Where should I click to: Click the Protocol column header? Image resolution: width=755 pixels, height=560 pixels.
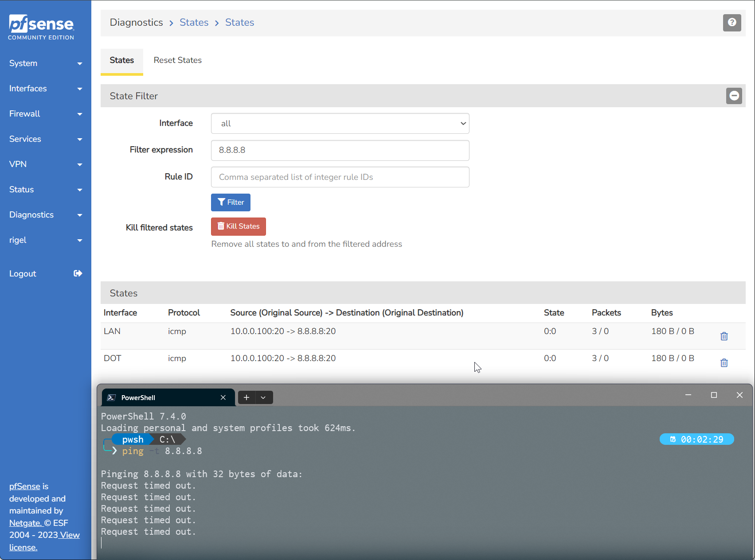(x=184, y=313)
